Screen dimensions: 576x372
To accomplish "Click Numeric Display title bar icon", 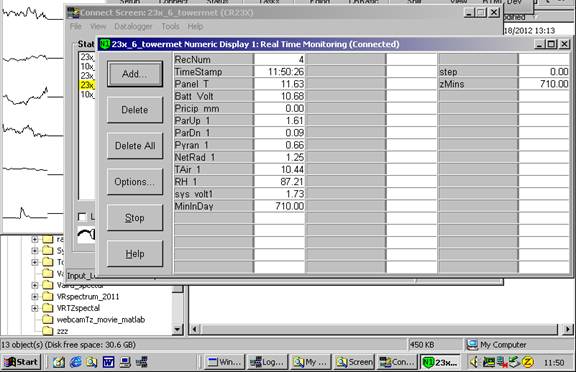I will tap(105, 44).
